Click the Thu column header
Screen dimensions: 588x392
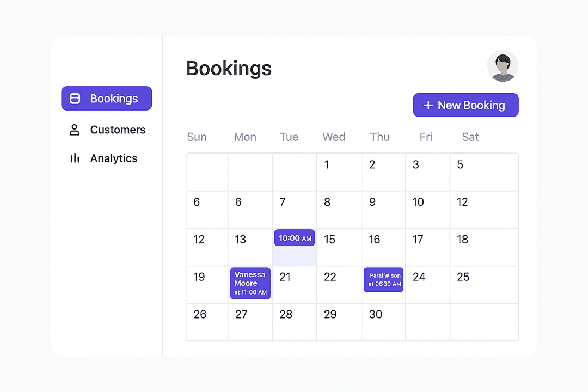(x=379, y=137)
